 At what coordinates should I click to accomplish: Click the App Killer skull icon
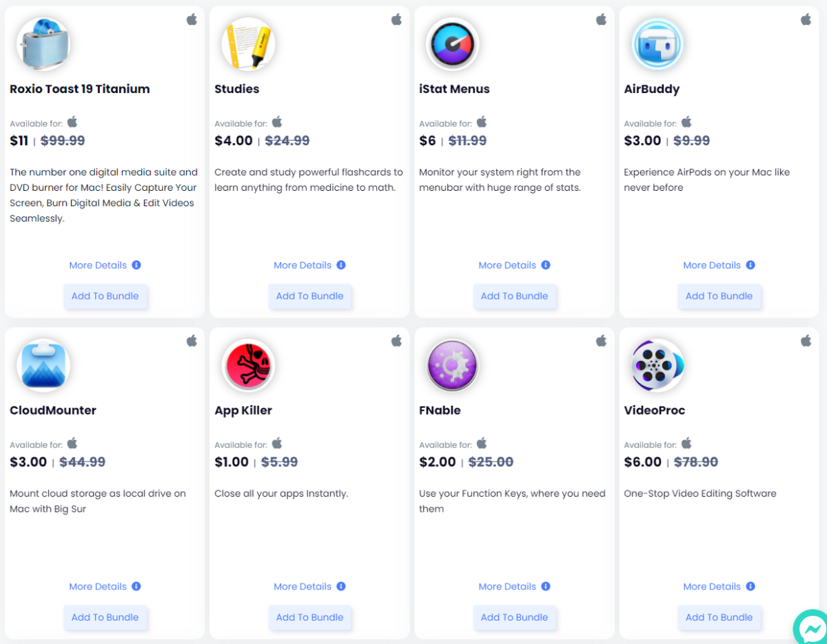(248, 365)
